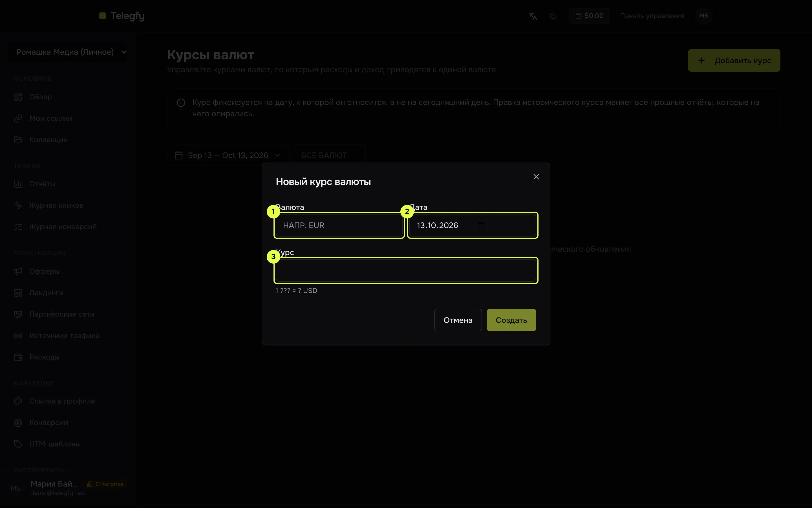The image size is (812, 508).
Task: Click the UTM-шаблоны tag icon
Action: (x=18, y=444)
